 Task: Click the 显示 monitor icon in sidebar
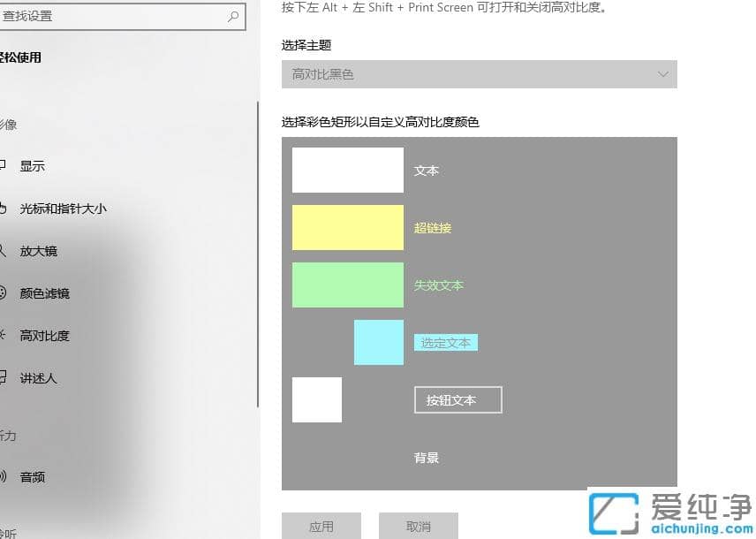click(3, 166)
